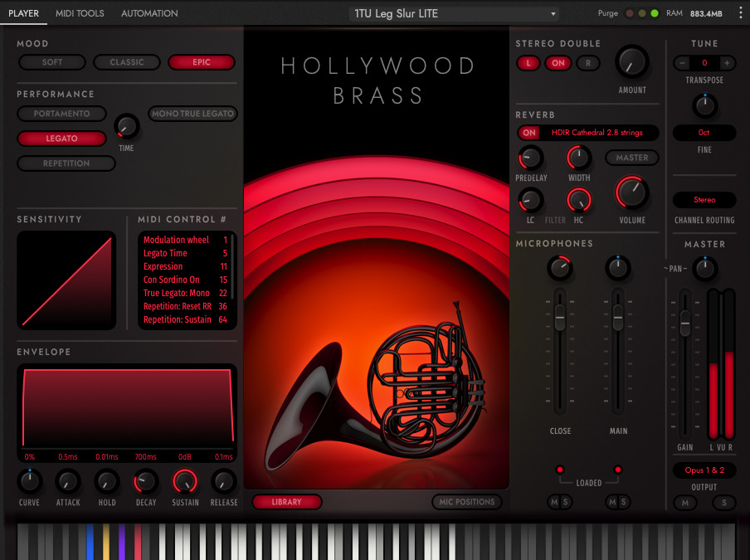Click the Mic Positions button
The width and height of the screenshot is (750, 560).
[x=469, y=502]
